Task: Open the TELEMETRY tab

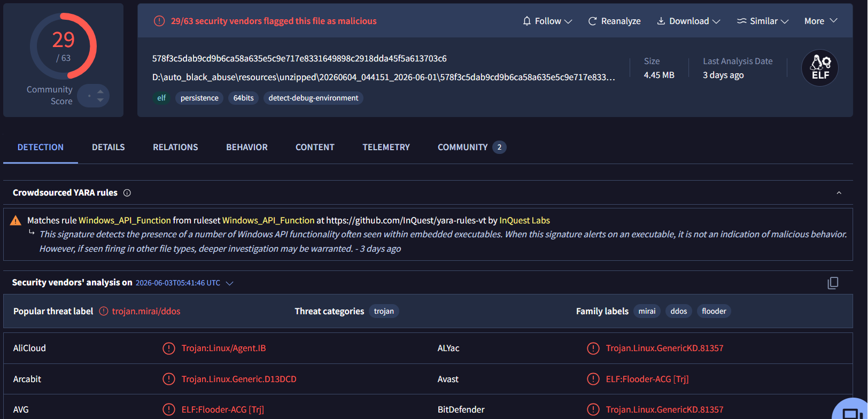Action: pos(386,147)
